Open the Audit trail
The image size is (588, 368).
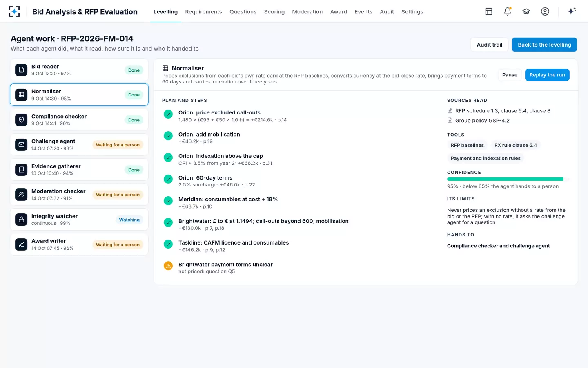tap(490, 45)
